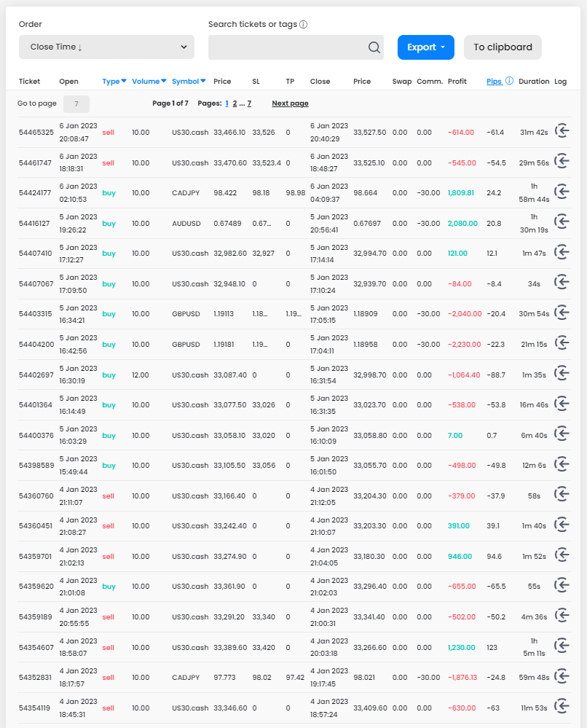This screenshot has width=587, height=728.
Task: Open the Type column filter
Action: pyautogui.click(x=114, y=82)
